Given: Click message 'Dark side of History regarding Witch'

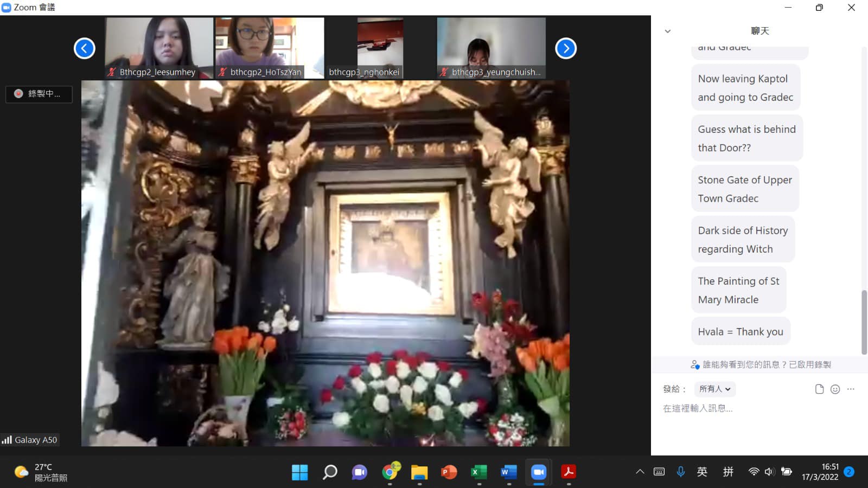Looking at the screenshot, I should coord(743,240).
